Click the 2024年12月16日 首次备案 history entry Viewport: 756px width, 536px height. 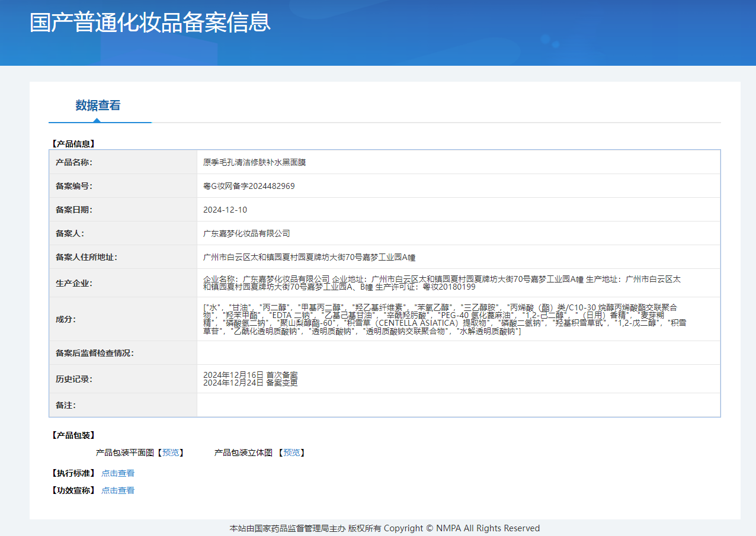pos(250,375)
